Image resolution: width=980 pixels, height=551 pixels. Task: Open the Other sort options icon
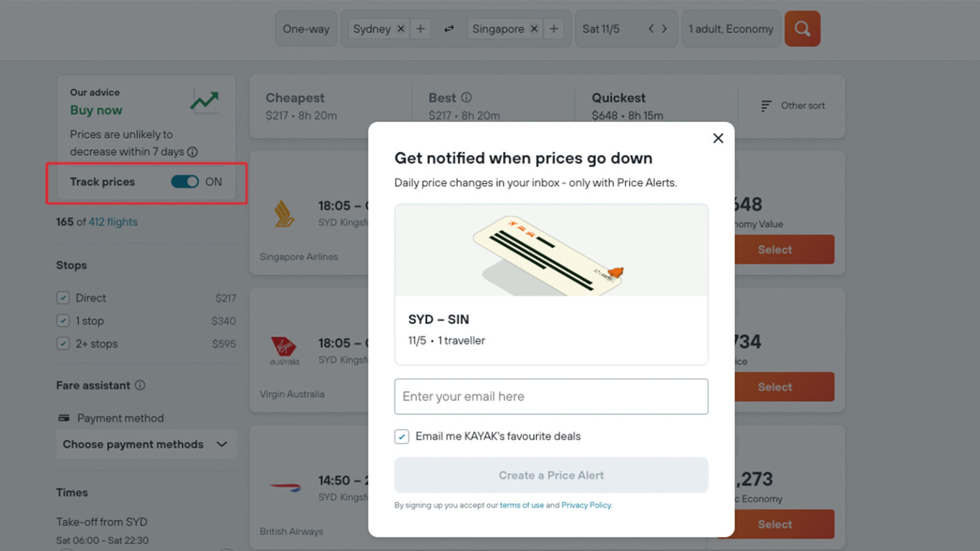(765, 106)
